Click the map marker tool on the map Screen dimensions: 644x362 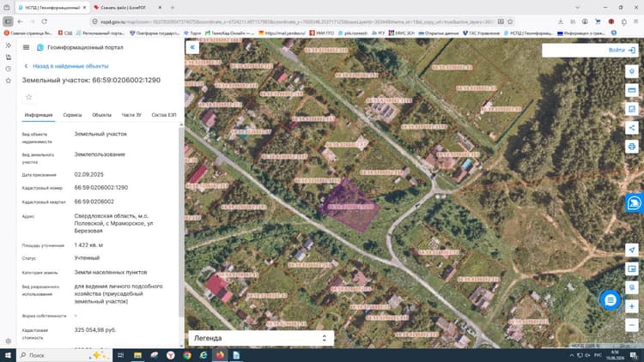pos(632,71)
